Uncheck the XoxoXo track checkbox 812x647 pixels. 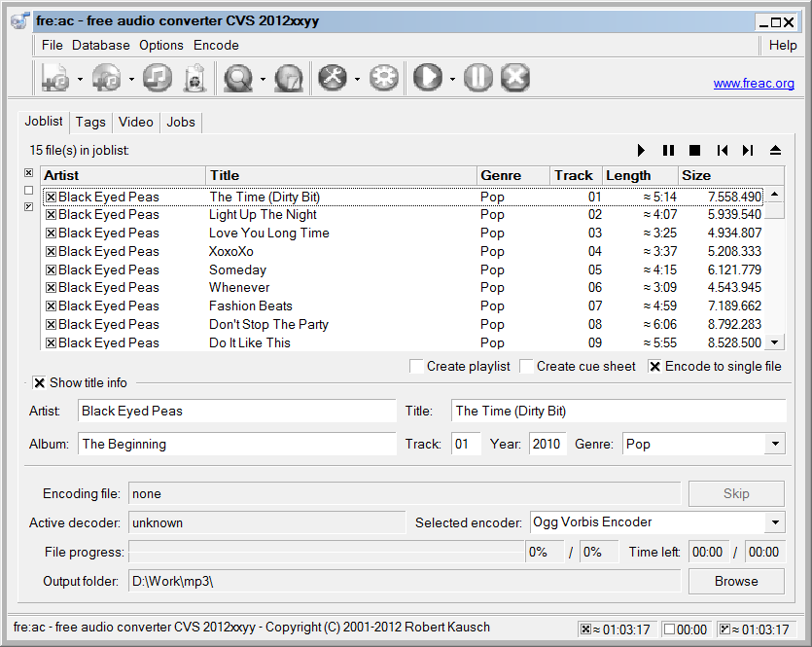[x=51, y=252]
